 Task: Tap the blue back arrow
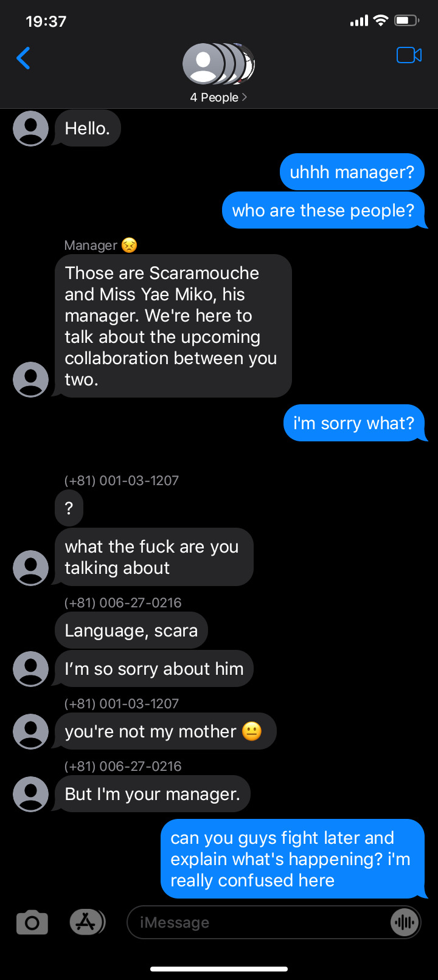(x=23, y=58)
